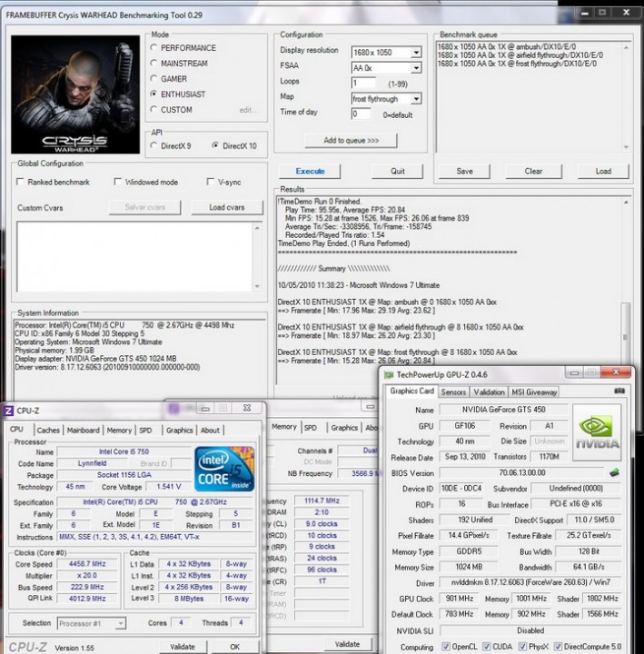
Task: Click the Time of day input field
Action: [361, 114]
